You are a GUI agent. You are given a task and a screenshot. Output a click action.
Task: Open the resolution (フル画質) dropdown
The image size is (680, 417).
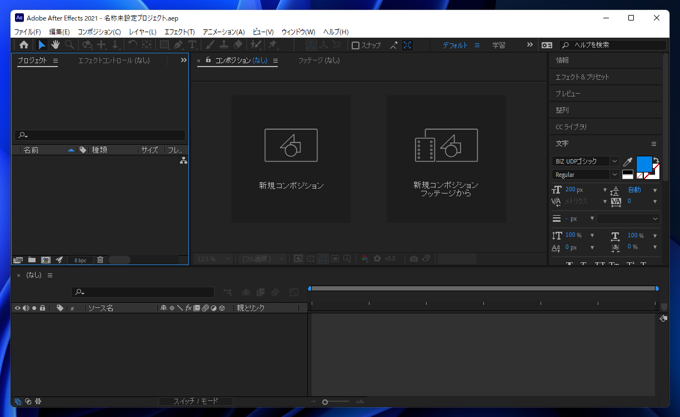point(262,259)
